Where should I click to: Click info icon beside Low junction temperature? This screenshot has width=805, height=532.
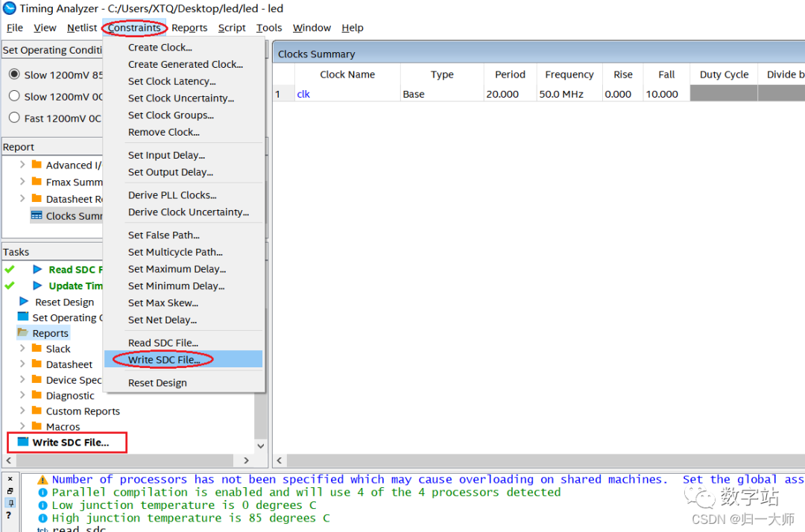point(43,505)
